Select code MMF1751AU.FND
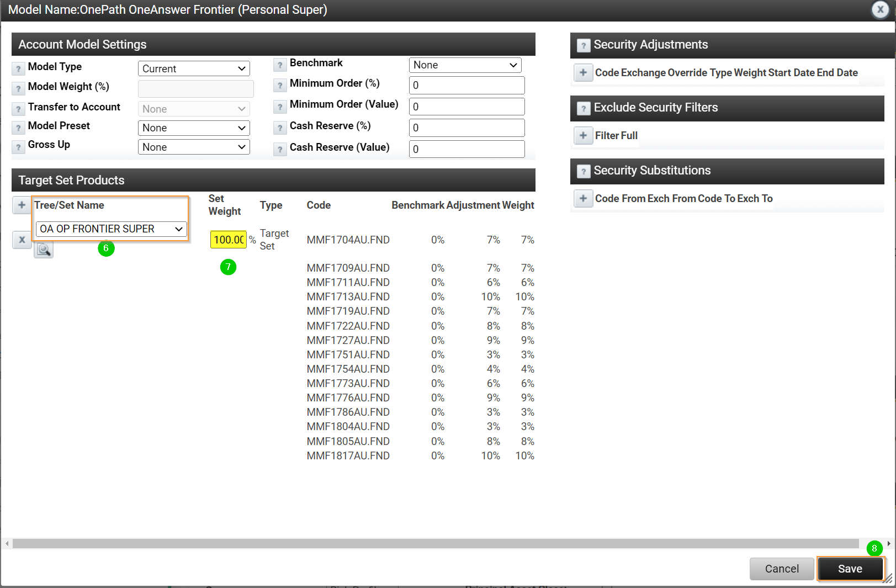 (348, 354)
